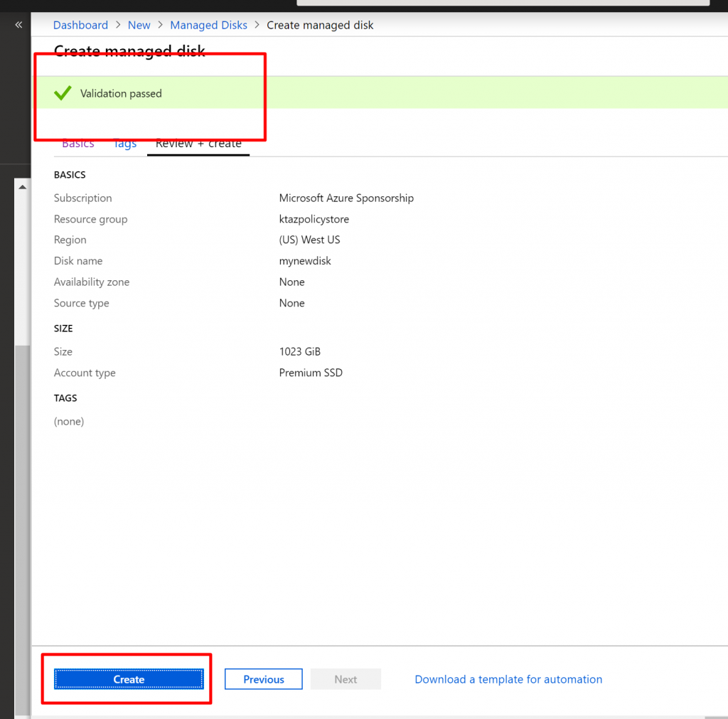Viewport: 728px width, 719px height.
Task: Click the Create managed disk breadcrumb text
Action: pos(319,25)
